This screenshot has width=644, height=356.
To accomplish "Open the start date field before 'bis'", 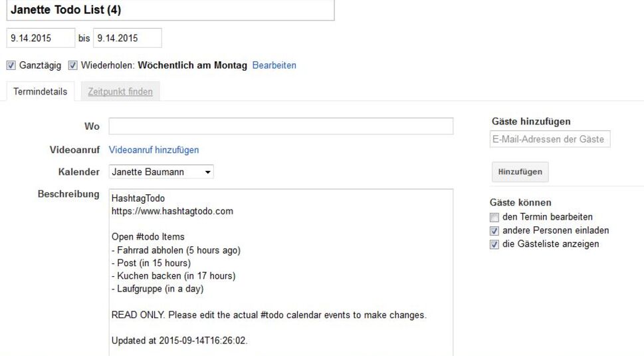I will coord(41,38).
